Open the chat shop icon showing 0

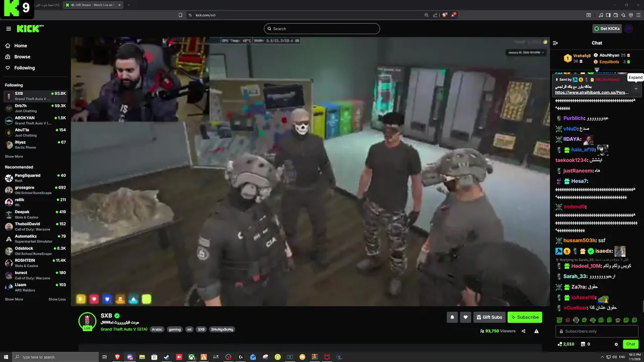pos(585,344)
